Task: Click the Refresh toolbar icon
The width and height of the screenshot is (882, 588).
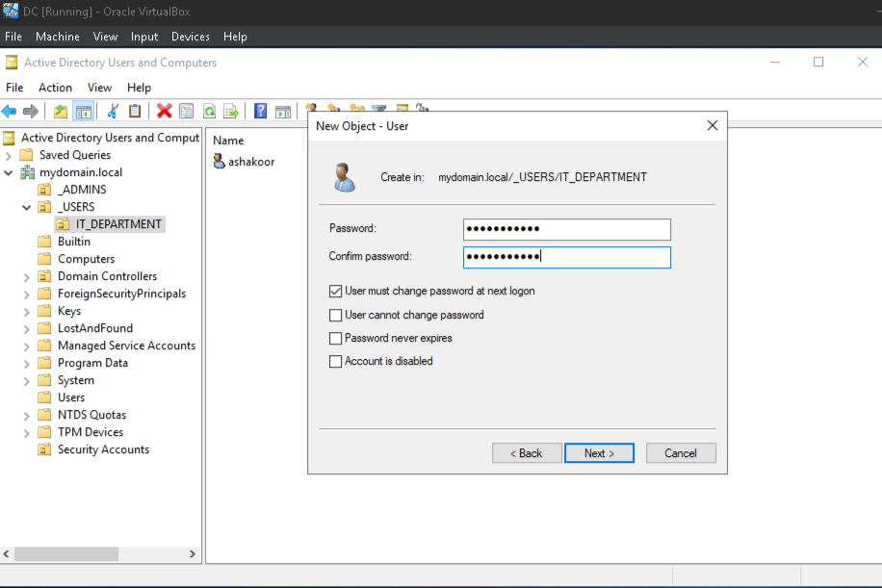Action: coord(209,112)
